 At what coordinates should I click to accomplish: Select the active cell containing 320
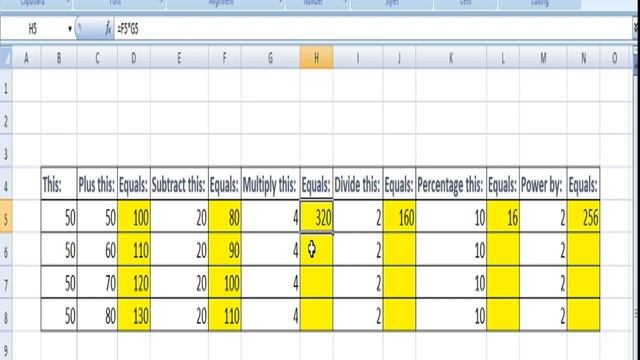pyautogui.click(x=316, y=216)
